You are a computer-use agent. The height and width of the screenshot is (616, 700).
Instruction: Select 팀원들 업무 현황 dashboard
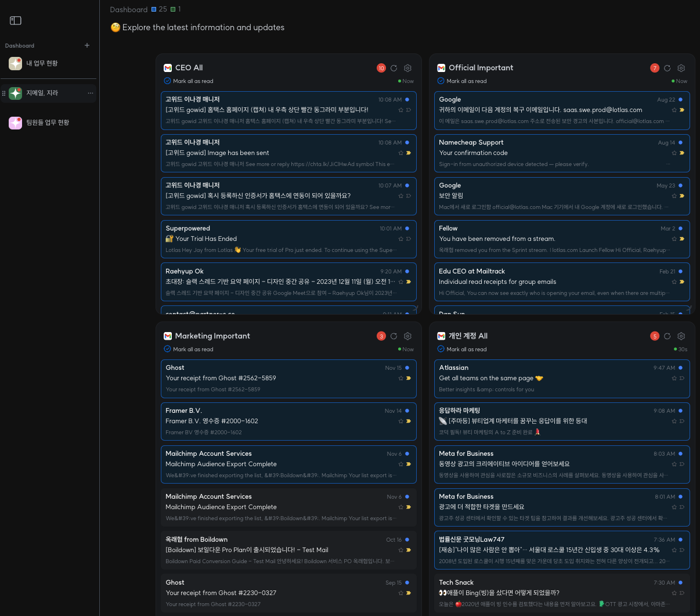(49, 123)
